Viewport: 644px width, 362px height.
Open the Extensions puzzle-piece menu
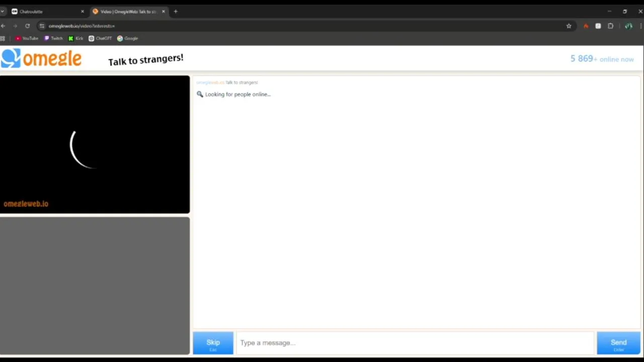point(611,26)
